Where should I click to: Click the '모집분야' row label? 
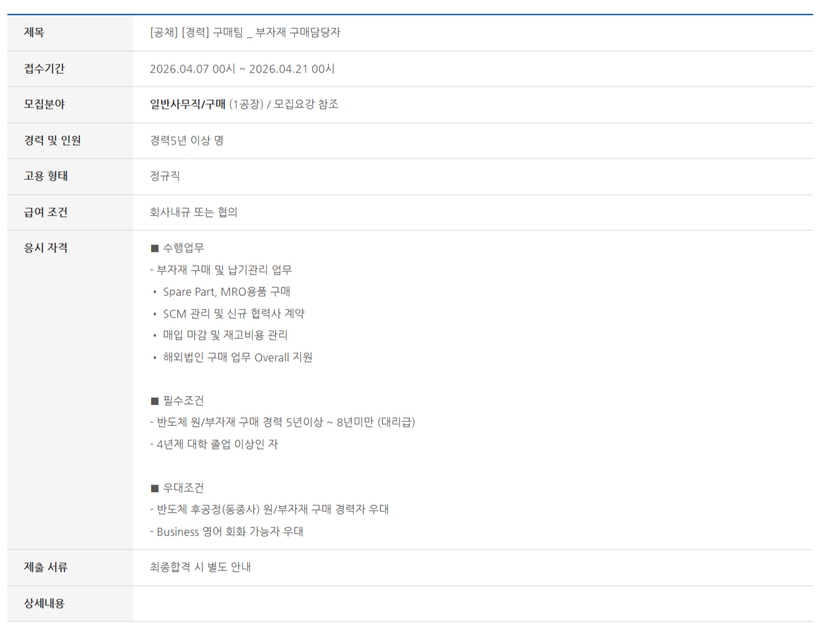pos(44,104)
